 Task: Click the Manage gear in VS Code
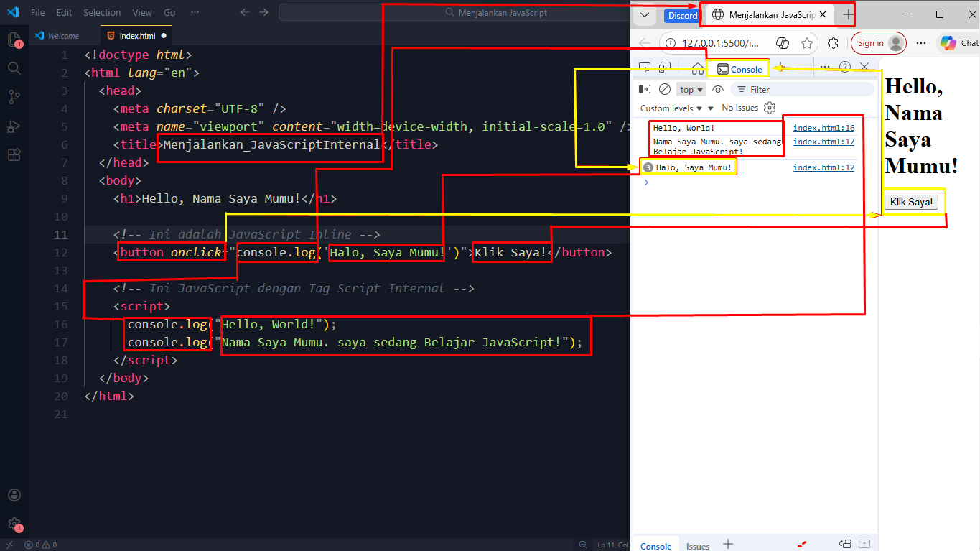click(14, 524)
